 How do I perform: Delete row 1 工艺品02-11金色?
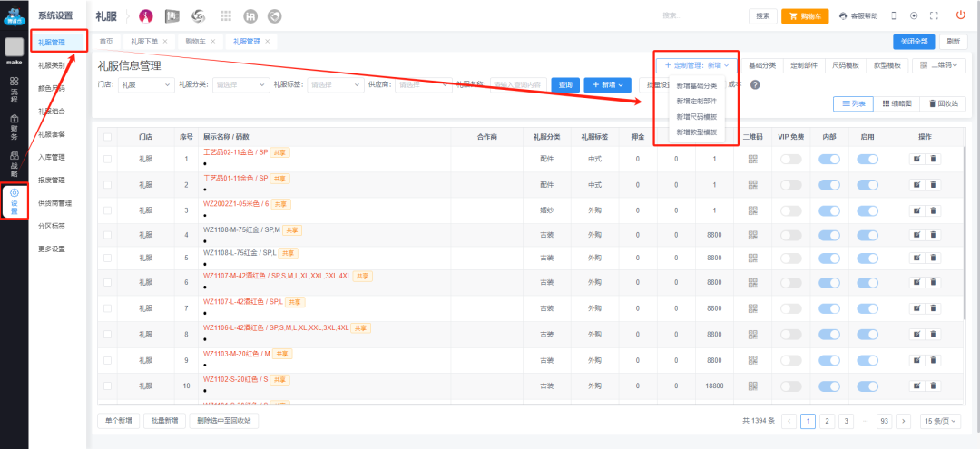click(933, 160)
